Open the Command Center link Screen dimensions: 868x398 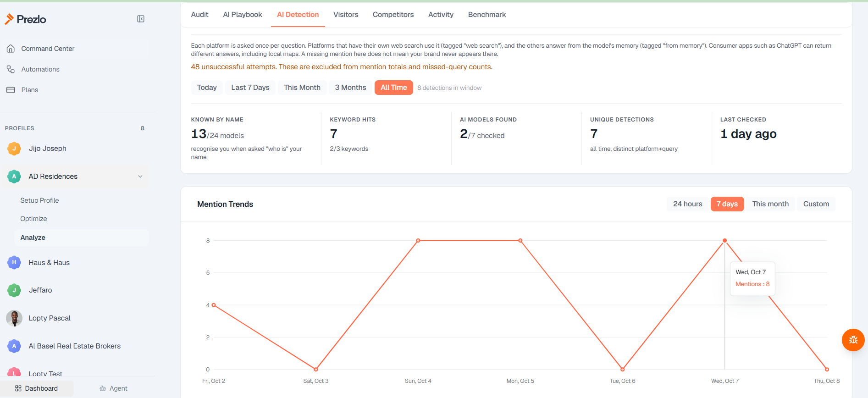[48, 49]
